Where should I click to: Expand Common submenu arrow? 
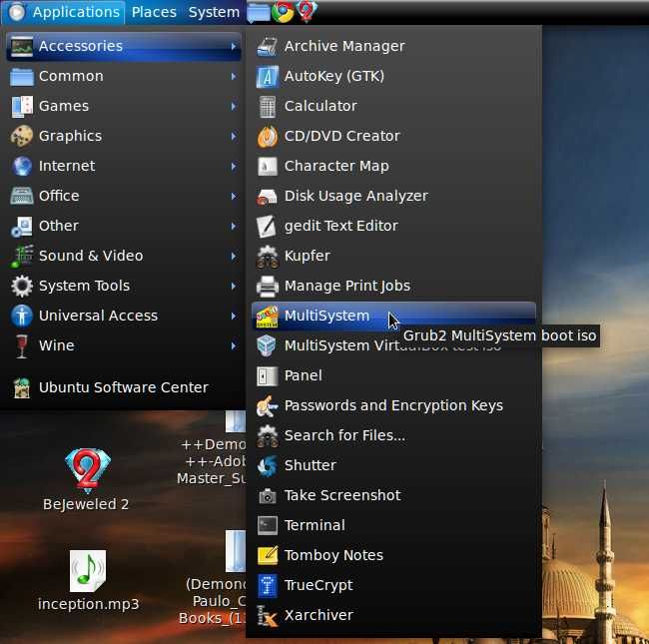[234, 77]
